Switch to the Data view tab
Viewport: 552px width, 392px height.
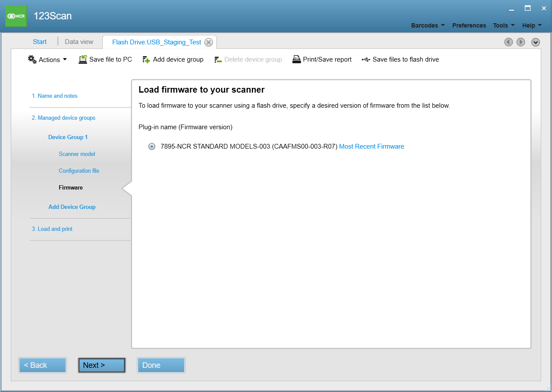[x=79, y=42]
